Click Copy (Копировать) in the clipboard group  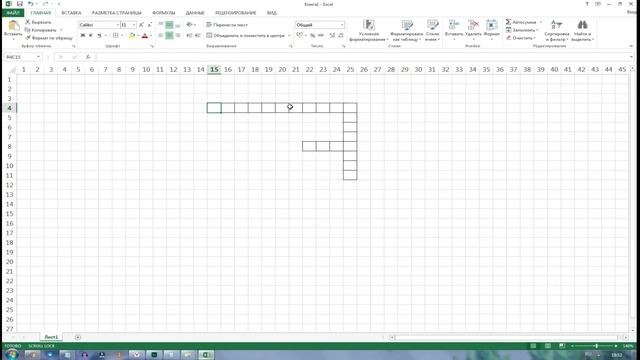(41, 30)
